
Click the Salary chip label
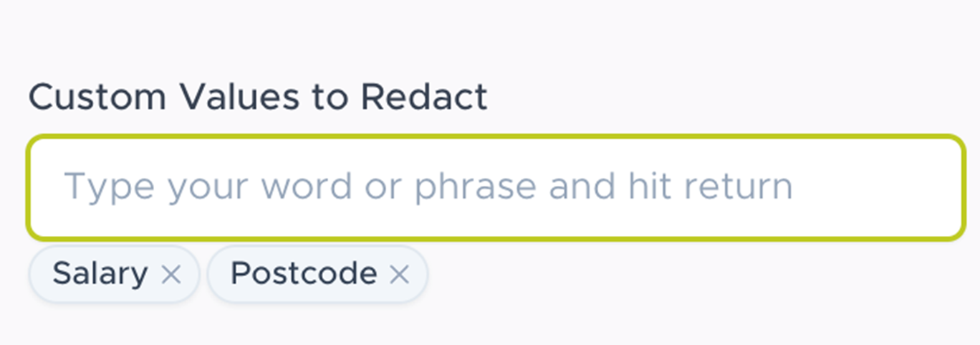click(x=100, y=274)
